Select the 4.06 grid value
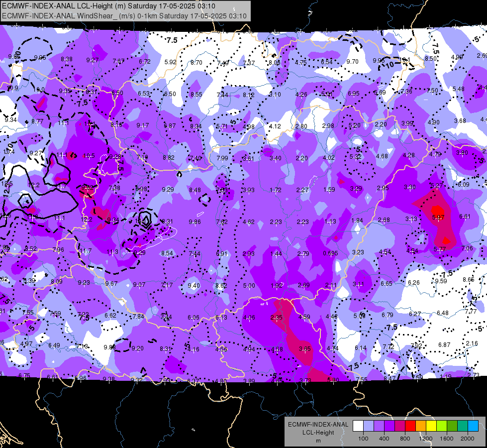This screenshot has height=448, width=487. [x=249, y=318]
